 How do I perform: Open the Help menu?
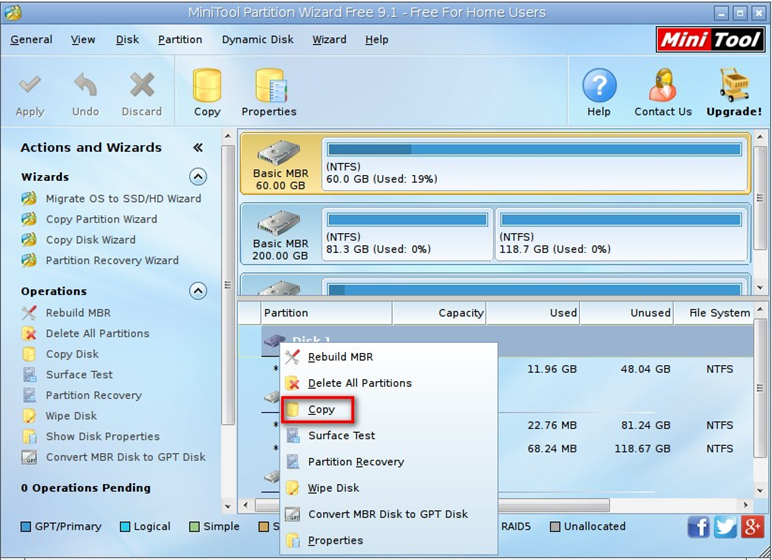(377, 39)
